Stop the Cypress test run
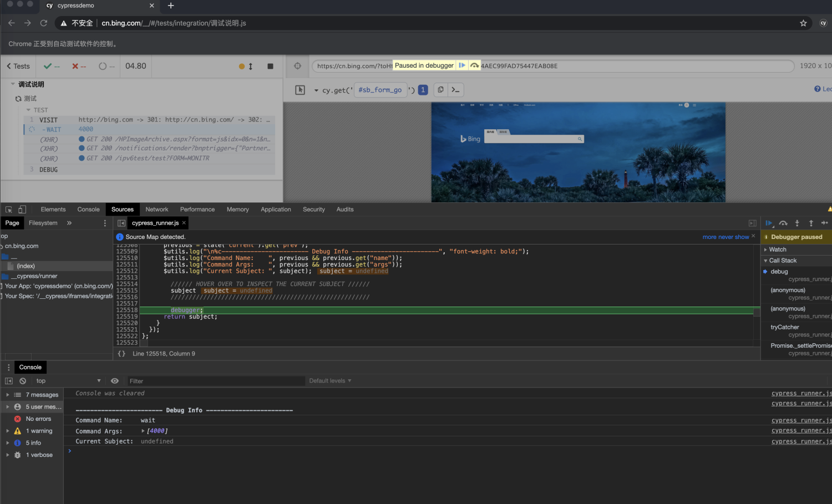 270,66
